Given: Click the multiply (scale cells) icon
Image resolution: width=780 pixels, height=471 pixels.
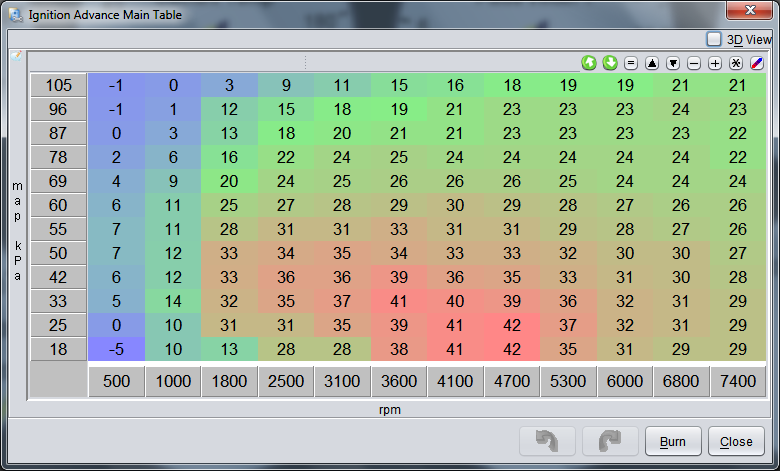Looking at the screenshot, I should 736,63.
